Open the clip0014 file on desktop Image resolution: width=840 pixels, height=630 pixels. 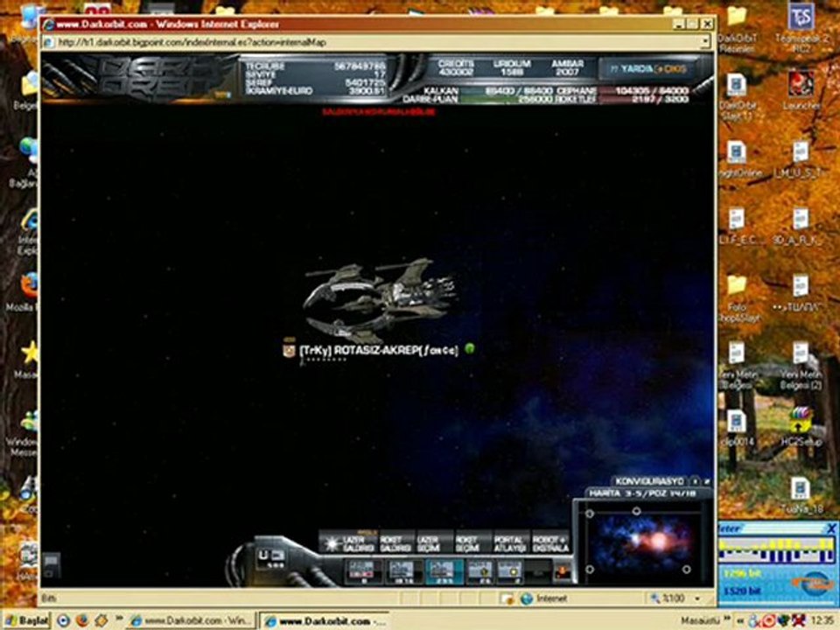tap(737, 427)
